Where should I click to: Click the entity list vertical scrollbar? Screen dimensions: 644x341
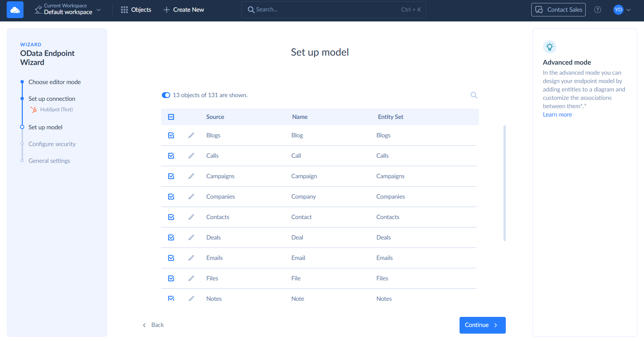point(504,183)
